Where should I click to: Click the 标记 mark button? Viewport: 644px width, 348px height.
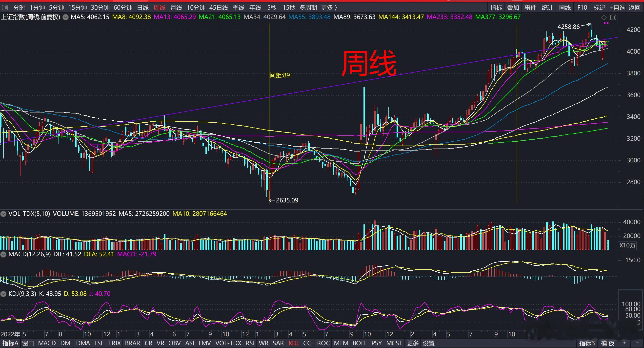[x=600, y=8]
